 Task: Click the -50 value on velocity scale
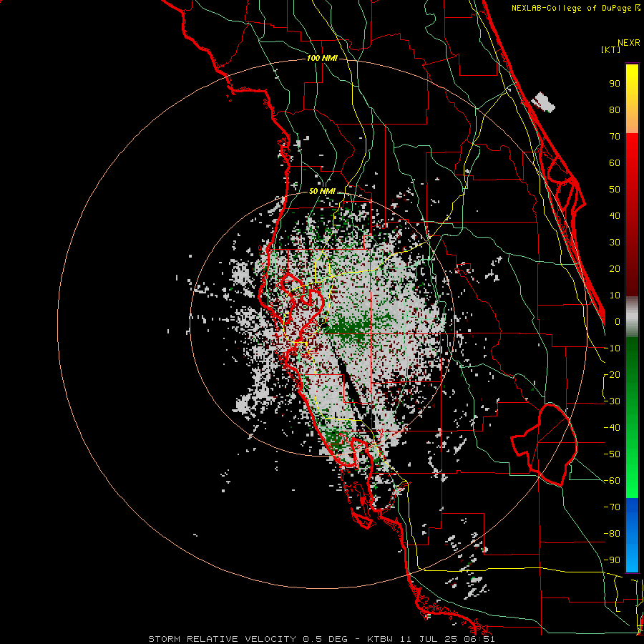point(612,454)
